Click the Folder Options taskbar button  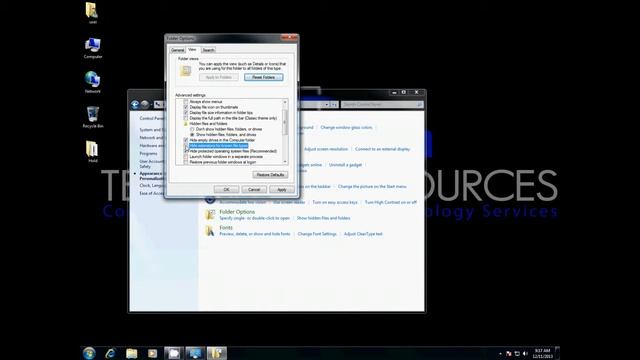click(216, 353)
